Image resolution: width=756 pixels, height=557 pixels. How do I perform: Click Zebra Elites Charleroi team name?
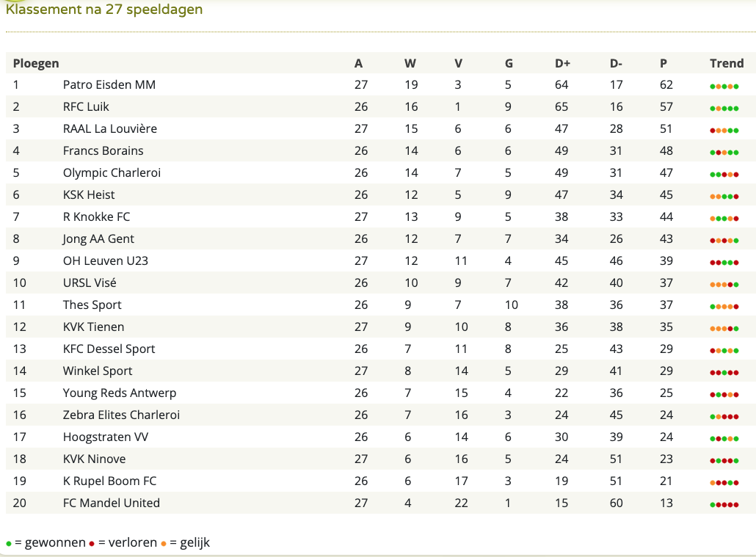121,415
